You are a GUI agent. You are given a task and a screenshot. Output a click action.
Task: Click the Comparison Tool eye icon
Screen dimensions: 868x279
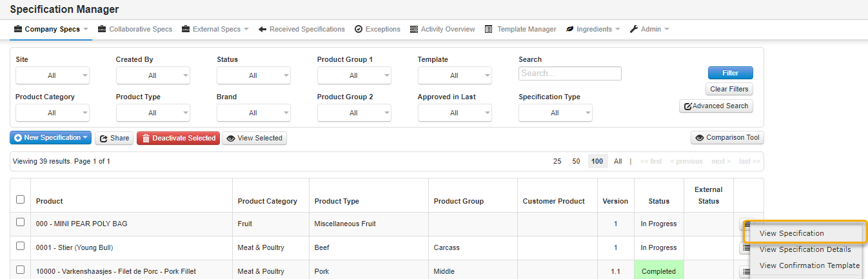coord(699,138)
